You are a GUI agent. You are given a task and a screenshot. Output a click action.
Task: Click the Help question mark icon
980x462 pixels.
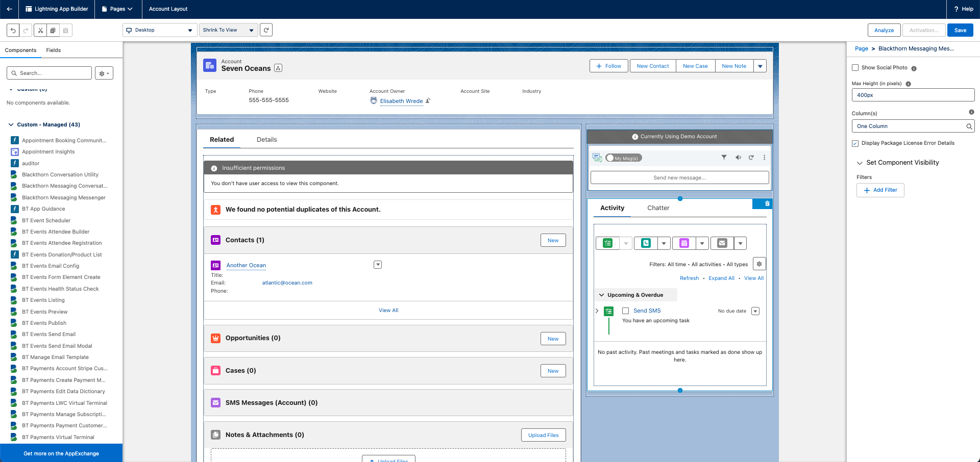pyautogui.click(x=956, y=9)
